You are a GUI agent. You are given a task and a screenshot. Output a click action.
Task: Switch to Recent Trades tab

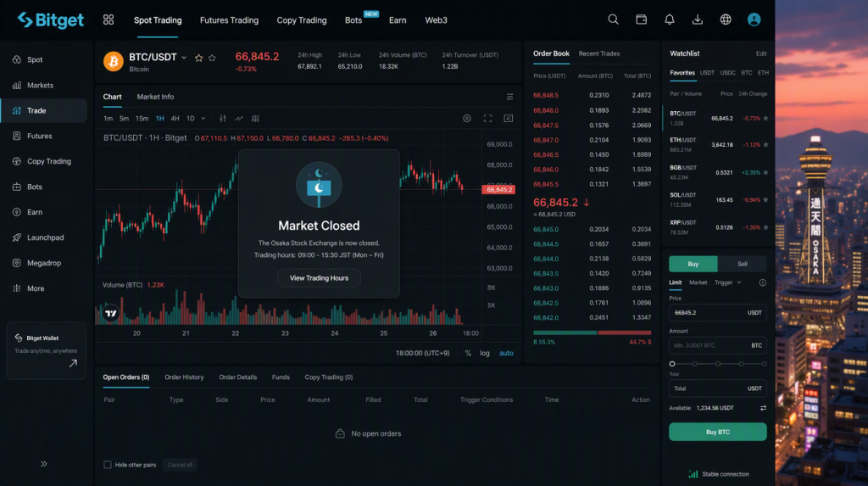(599, 53)
